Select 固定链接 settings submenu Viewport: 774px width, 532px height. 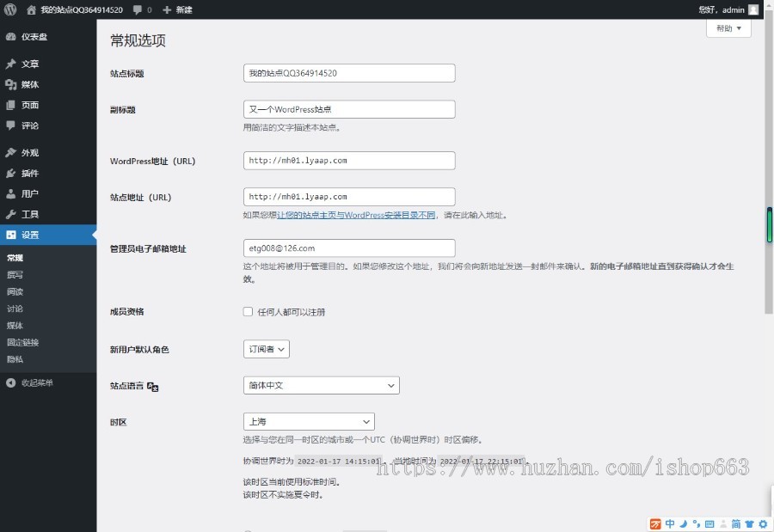[x=22, y=342]
